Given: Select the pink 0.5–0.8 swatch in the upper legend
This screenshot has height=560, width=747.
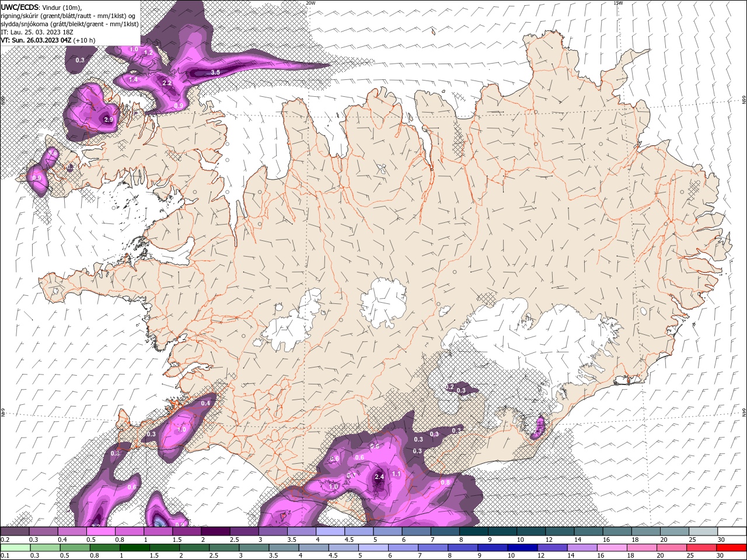Looking at the screenshot, I should 100,531.
